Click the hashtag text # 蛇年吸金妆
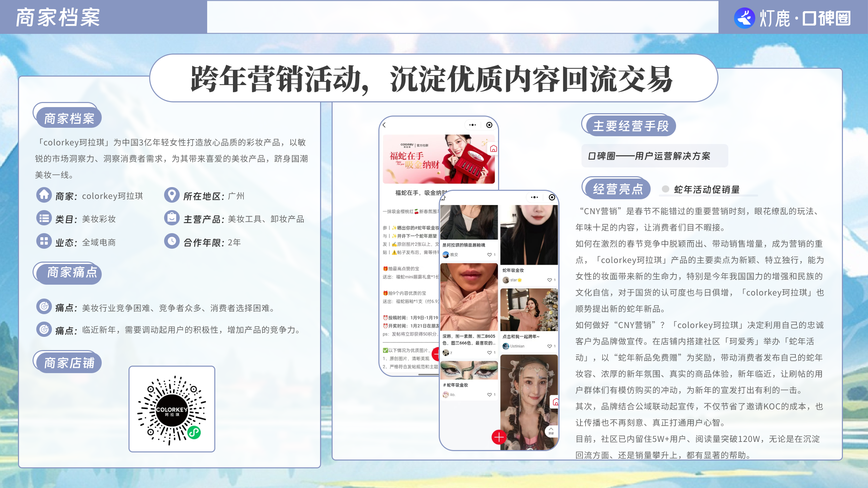This screenshot has width=868, height=488. coord(455,385)
